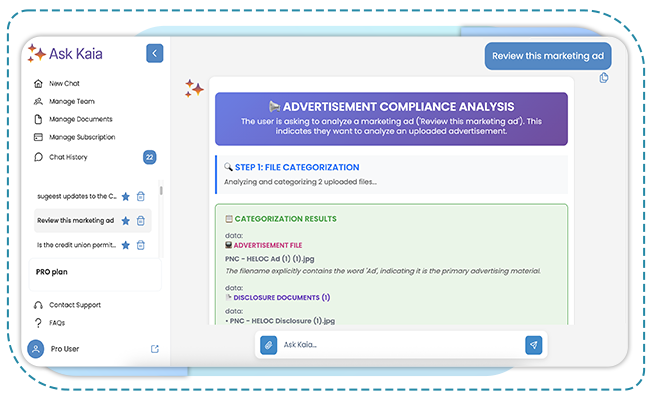Image resolution: width=650 pixels, height=400 pixels.
Task: Open New Chat from the sidebar
Action: tap(64, 83)
